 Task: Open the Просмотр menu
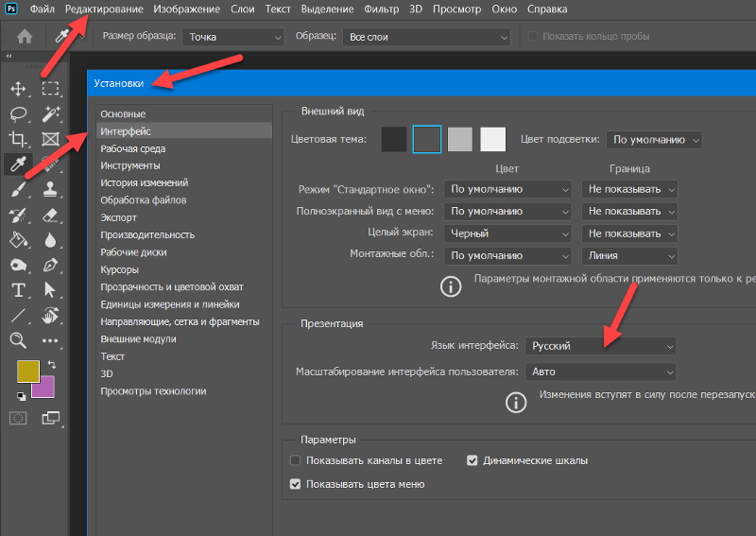456,9
